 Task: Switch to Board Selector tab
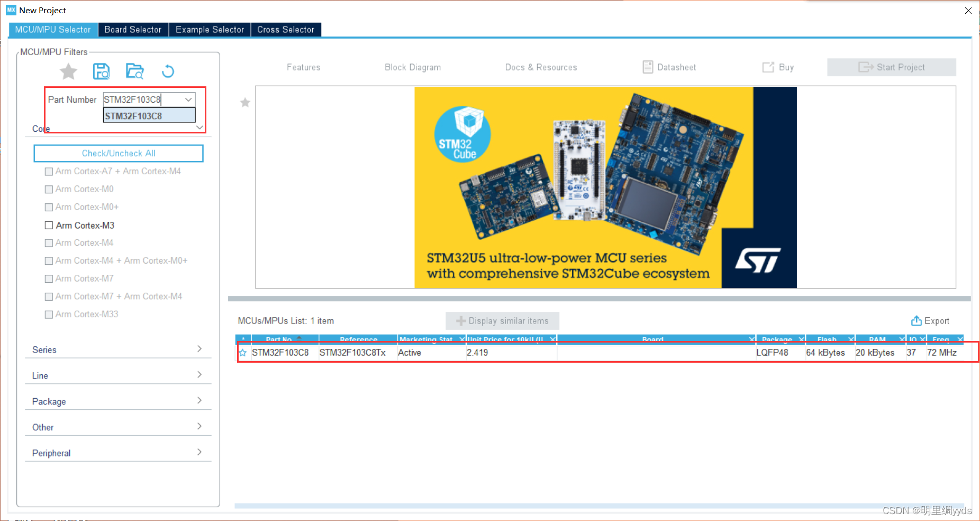[x=133, y=30]
